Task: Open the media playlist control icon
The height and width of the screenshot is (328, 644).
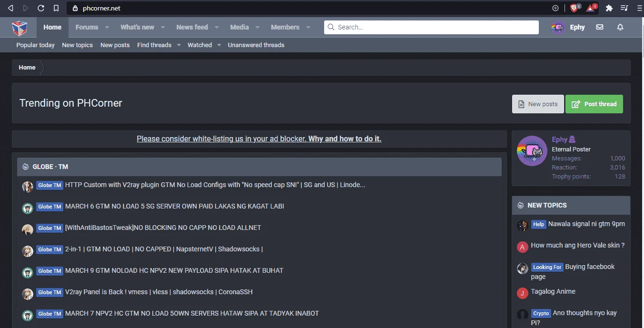Action: coord(624,8)
